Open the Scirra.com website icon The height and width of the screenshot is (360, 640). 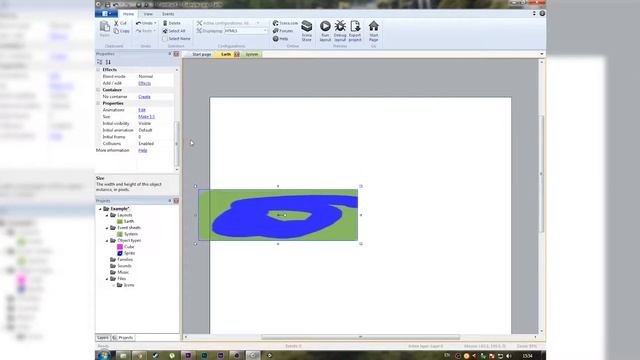tap(276, 23)
